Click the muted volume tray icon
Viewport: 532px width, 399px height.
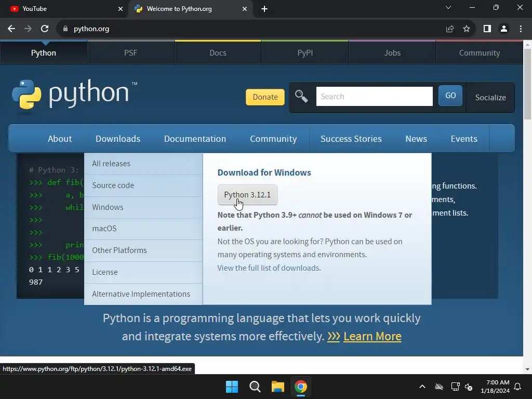[469, 387]
